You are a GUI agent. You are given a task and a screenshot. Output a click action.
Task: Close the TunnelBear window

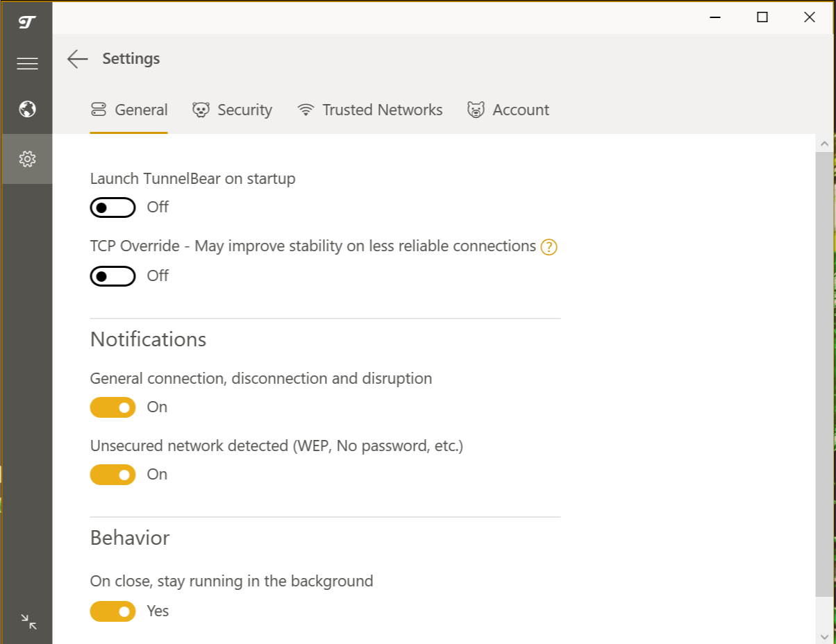(x=810, y=17)
